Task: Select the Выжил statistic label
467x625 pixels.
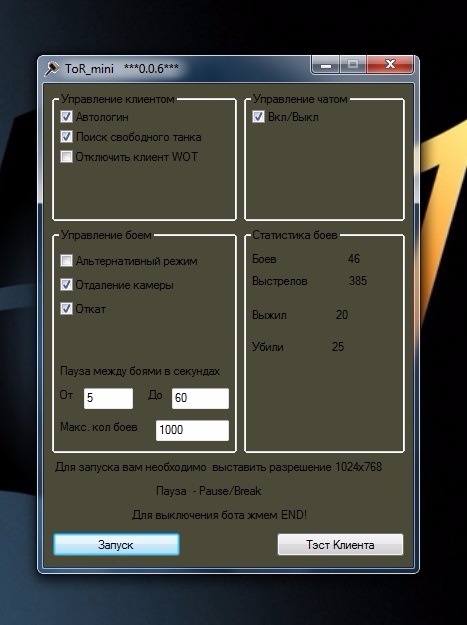Action: (269, 315)
